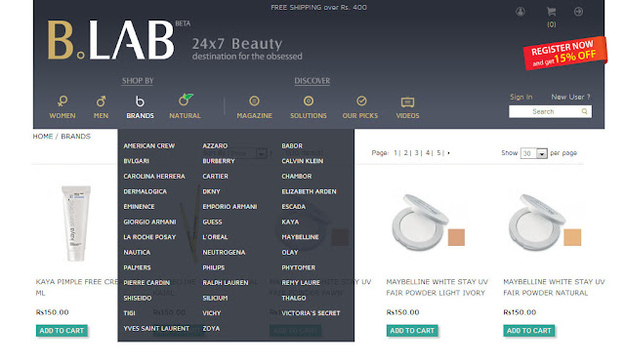Choose Zoya in brands menu
Image resolution: width=625 pixels, height=364 pixels.
211,329
